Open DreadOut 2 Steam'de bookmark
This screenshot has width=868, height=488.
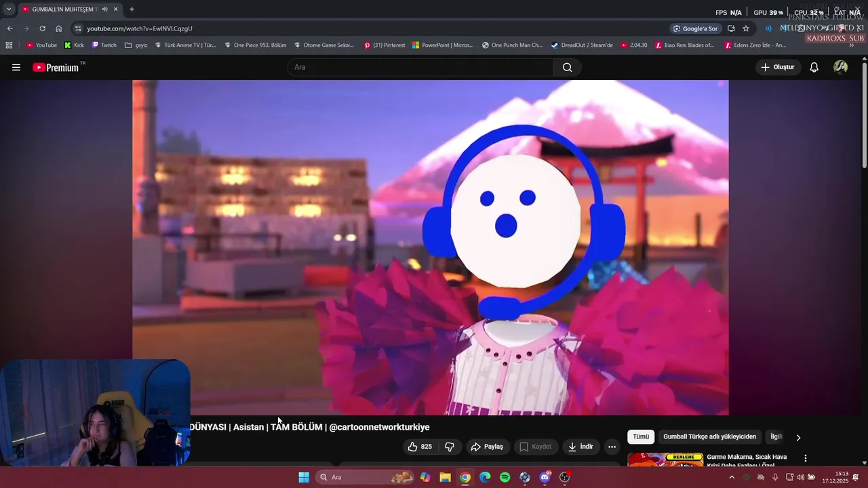pyautogui.click(x=582, y=45)
